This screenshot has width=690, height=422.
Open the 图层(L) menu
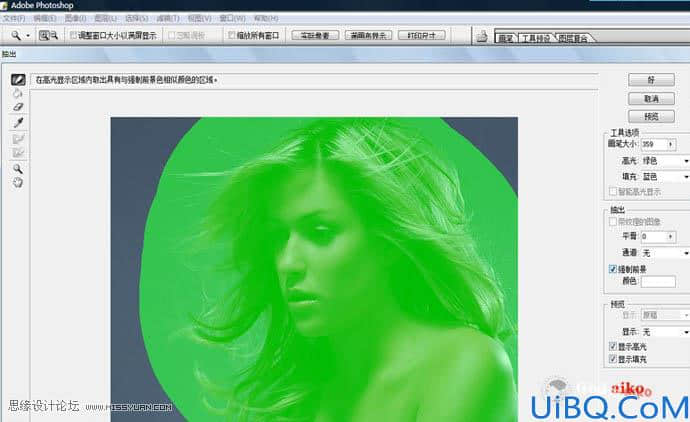click(106, 18)
